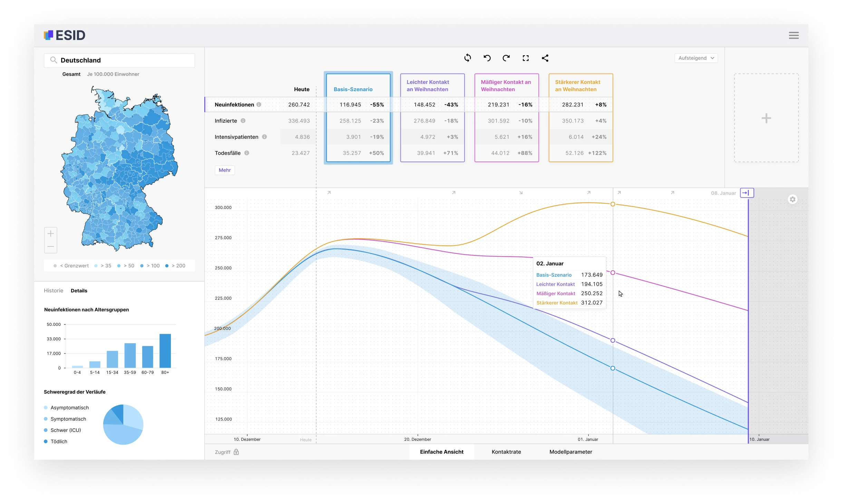This screenshot has height=504, width=843.
Task: Open the Modellparameter tab
Action: coord(571,452)
